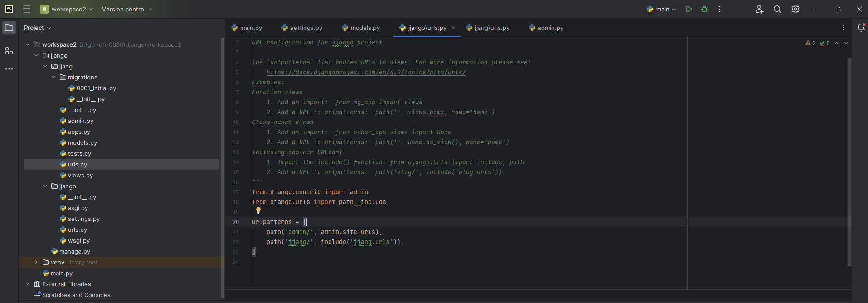Open the main hamburger menu

[27, 9]
